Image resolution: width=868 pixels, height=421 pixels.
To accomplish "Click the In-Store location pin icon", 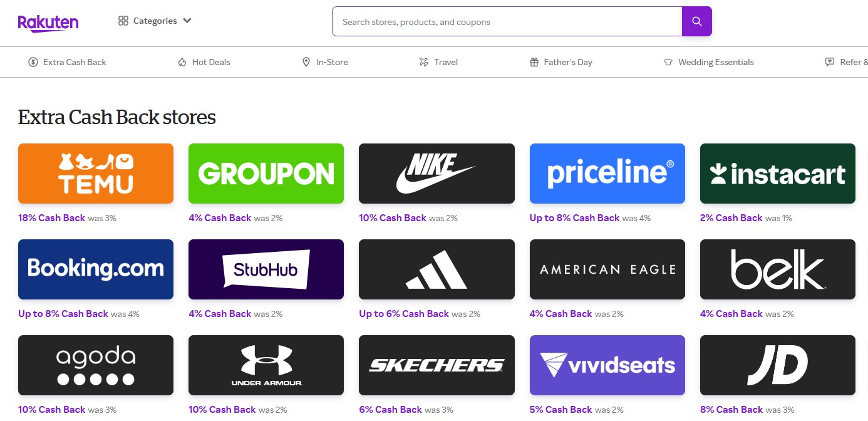I will point(306,62).
